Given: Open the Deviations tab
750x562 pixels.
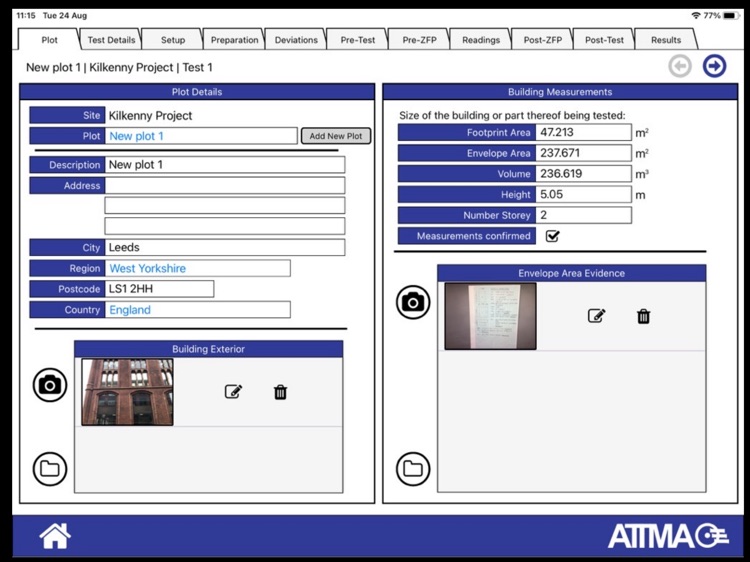Looking at the screenshot, I should point(296,40).
